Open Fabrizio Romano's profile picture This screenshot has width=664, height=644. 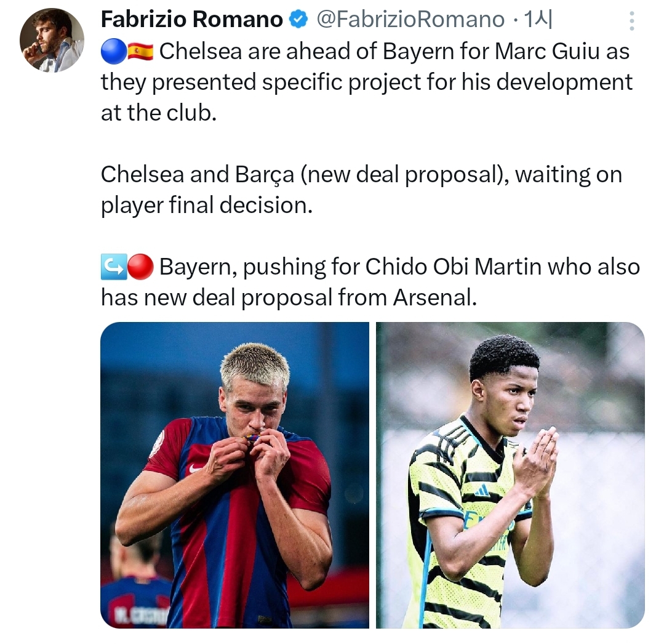pyautogui.click(x=52, y=40)
